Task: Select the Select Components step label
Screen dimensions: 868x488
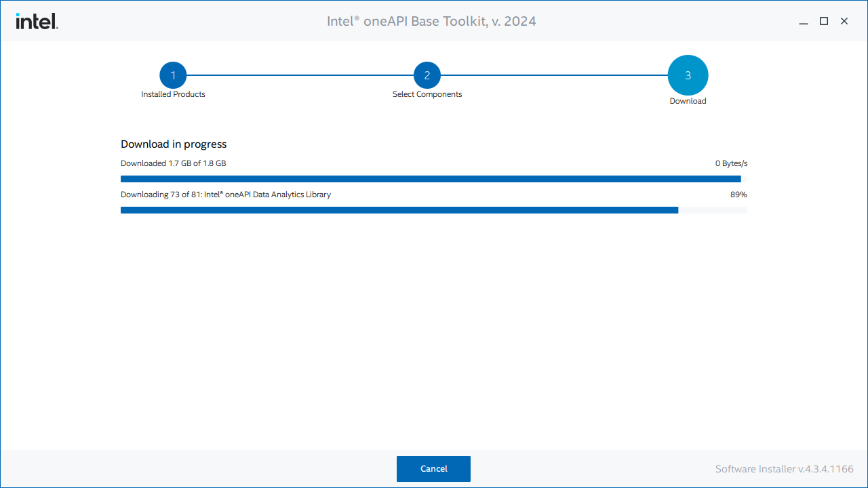Action: click(x=427, y=94)
